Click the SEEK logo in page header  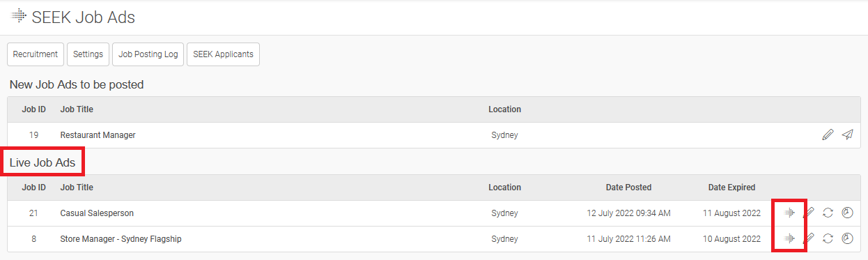click(19, 16)
